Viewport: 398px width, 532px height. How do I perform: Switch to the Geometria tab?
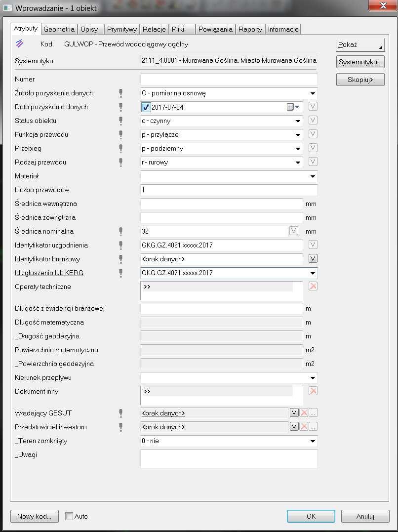59,29
